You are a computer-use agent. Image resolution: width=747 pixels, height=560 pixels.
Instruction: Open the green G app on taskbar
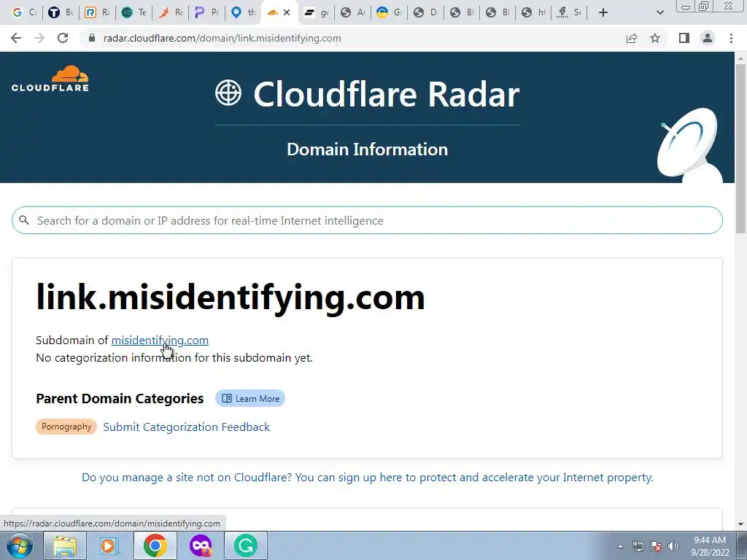pos(246,545)
